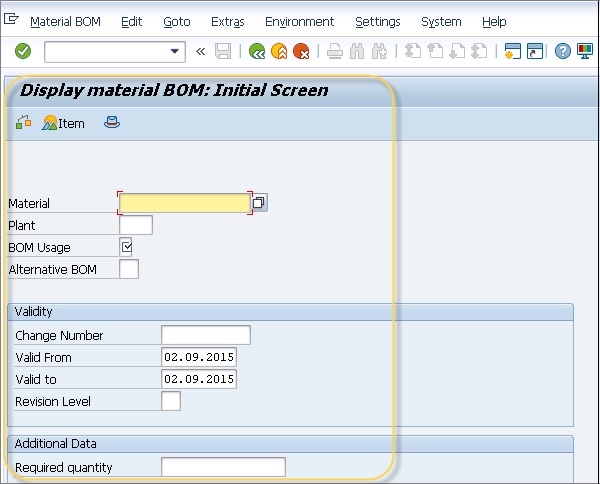
Task: Click the Find Next binoculars icon
Action: tap(379, 51)
